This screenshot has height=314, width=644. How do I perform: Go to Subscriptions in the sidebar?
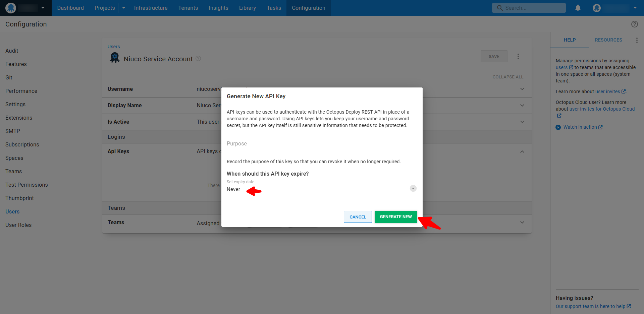tap(22, 144)
